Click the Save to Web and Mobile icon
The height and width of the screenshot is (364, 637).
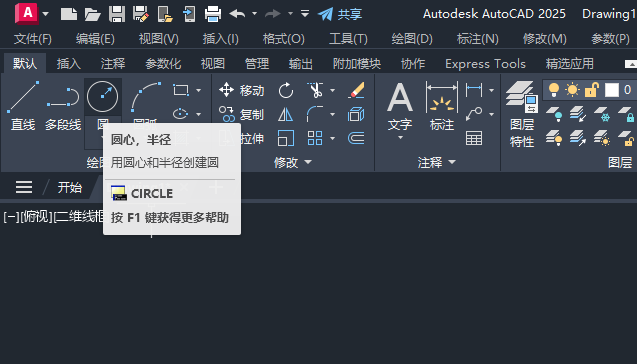[189, 14]
